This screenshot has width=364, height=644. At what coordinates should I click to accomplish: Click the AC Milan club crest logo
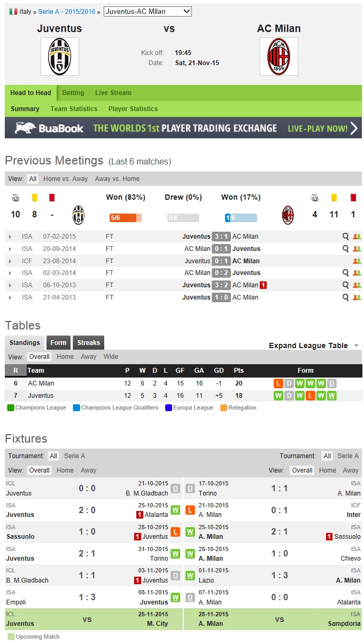[x=278, y=56]
